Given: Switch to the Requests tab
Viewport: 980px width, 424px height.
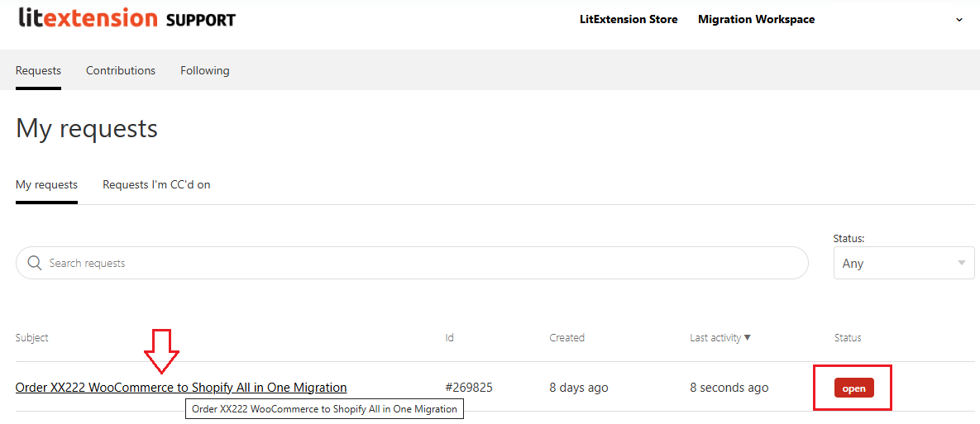Looking at the screenshot, I should click(38, 70).
